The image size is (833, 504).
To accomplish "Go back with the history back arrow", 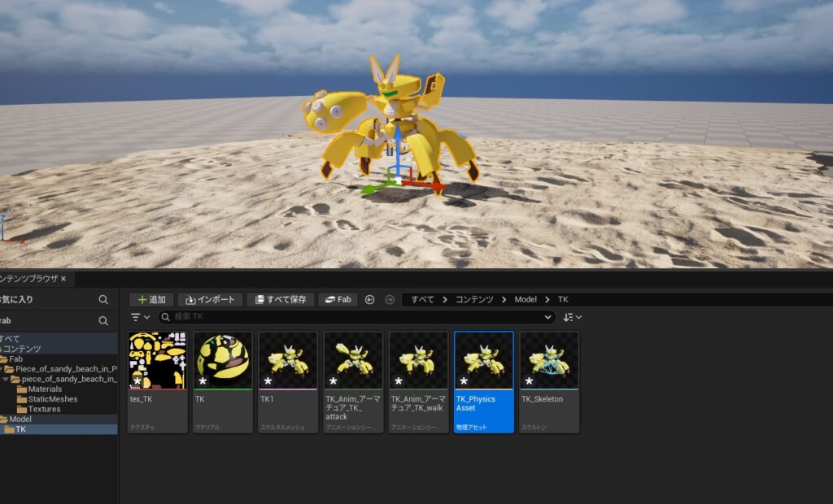I will tap(370, 299).
